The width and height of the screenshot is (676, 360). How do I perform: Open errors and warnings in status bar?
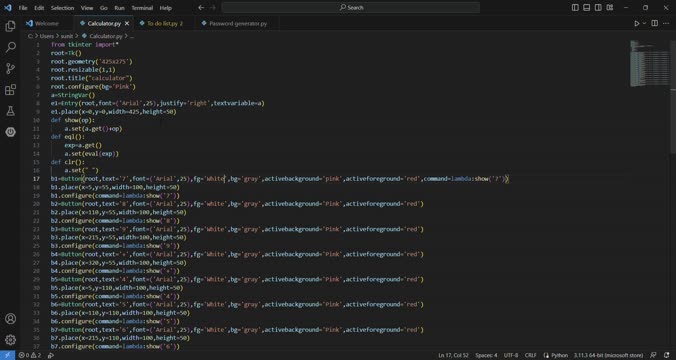click(30, 355)
